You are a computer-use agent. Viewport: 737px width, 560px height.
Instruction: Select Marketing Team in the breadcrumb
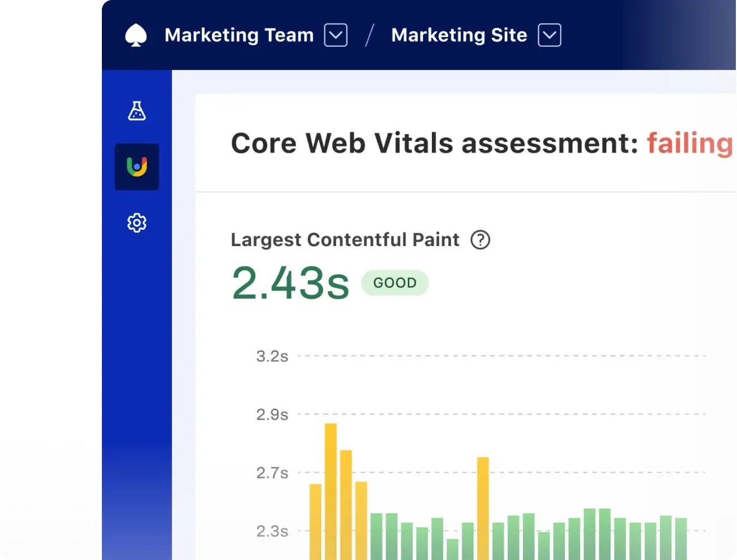click(238, 35)
